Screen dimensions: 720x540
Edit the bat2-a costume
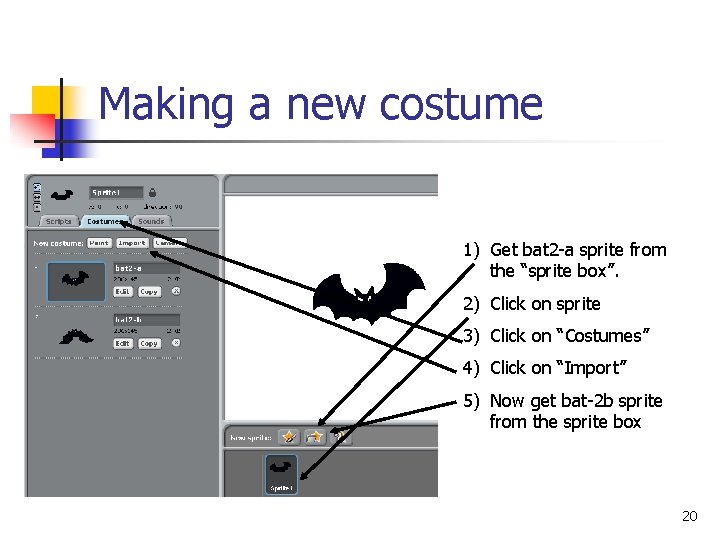pyautogui.click(x=123, y=292)
